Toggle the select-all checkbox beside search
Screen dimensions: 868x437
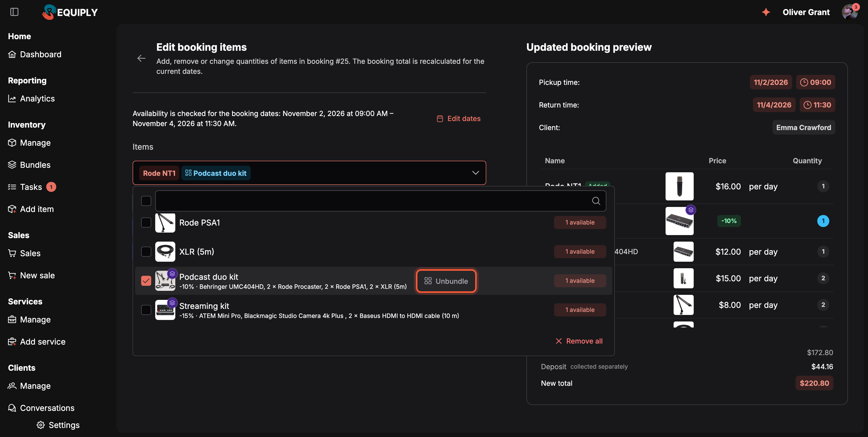pyautogui.click(x=146, y=201)
